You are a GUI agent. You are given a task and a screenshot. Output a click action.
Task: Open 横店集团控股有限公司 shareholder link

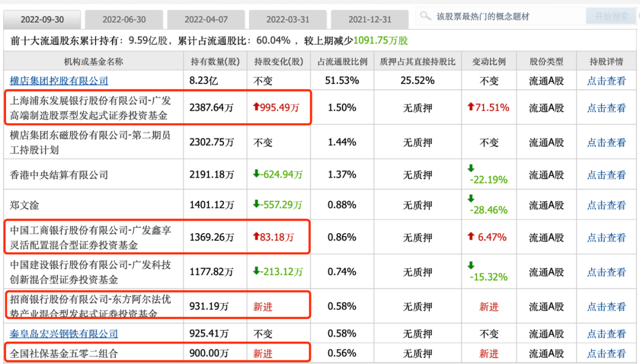pyautogui.click(x=59, y=80)
